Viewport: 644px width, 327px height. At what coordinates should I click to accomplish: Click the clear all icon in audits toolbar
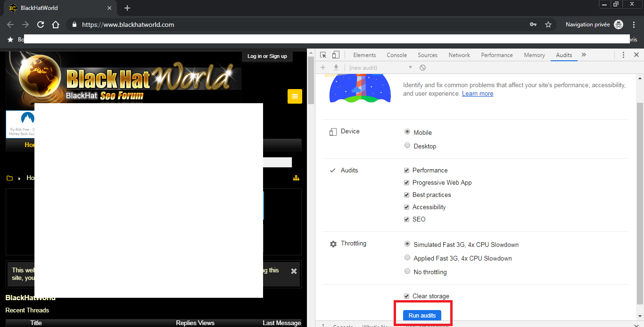coord(423,68)
